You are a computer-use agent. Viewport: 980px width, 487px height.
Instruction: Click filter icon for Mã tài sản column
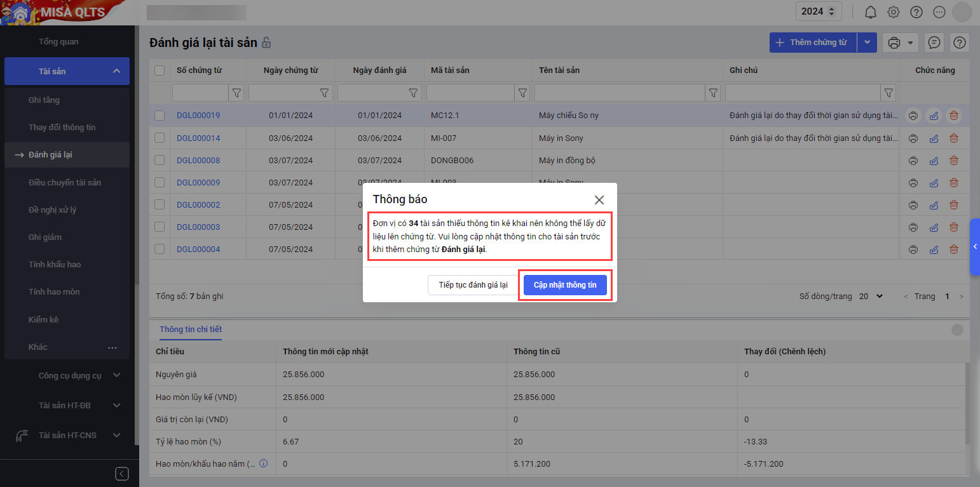522,93
